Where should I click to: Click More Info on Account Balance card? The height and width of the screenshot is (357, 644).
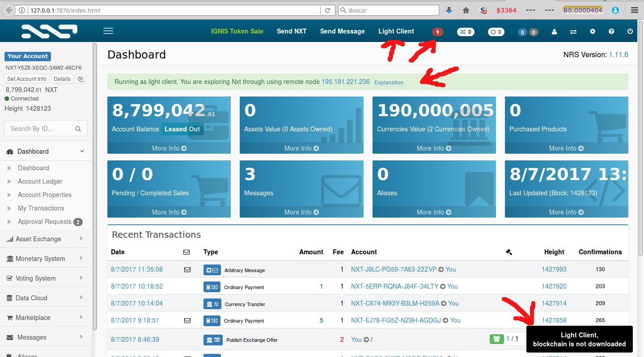[x=169, y=148]
